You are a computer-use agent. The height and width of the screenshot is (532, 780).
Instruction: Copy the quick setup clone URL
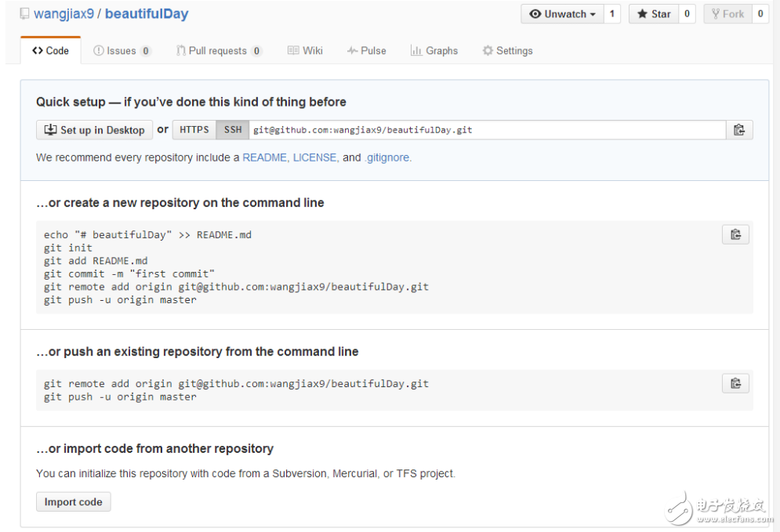(x=738, y=130)
